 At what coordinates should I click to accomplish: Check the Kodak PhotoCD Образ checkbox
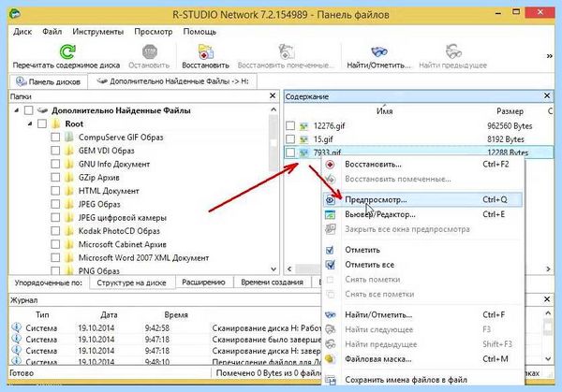click(55, 231)
